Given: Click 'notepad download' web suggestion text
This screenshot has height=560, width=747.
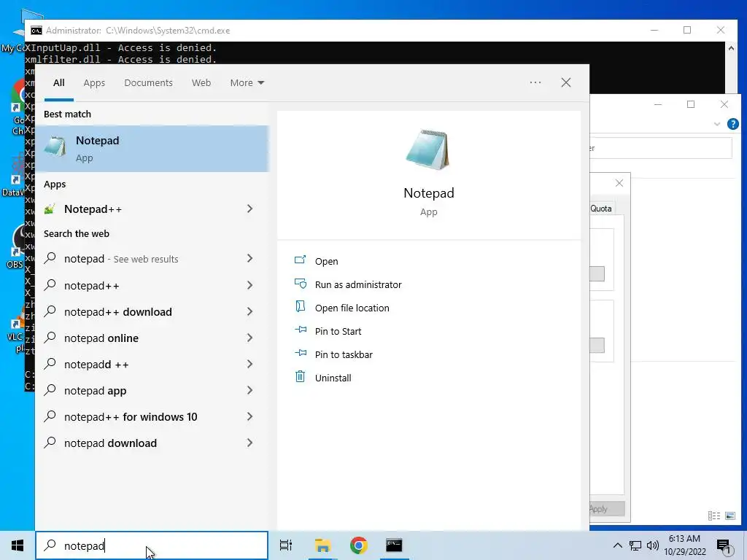Looking at the screenshot, I should pyautogui.click(x=110, y=443).
